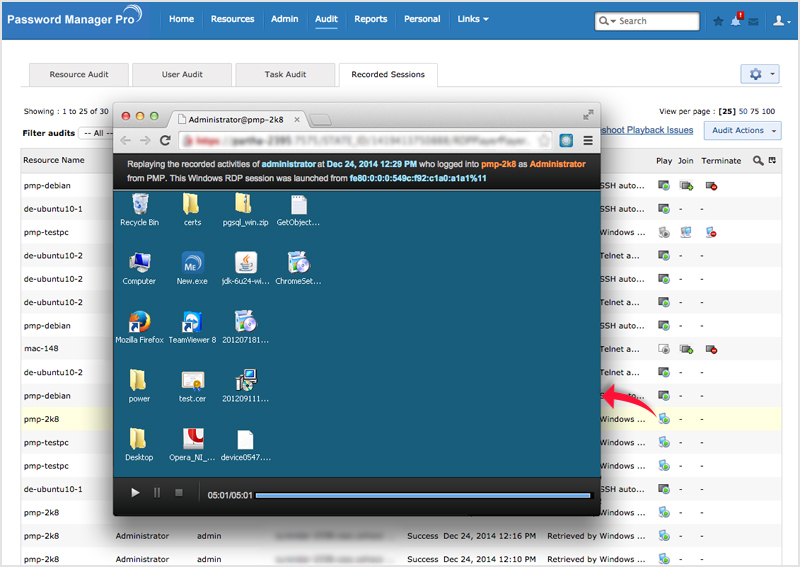Expand the Audit Actions dropdown

(743, 131)
